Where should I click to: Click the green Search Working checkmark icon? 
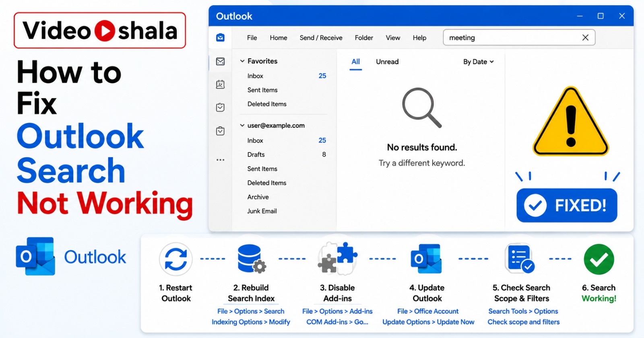(x=599, y=259)
